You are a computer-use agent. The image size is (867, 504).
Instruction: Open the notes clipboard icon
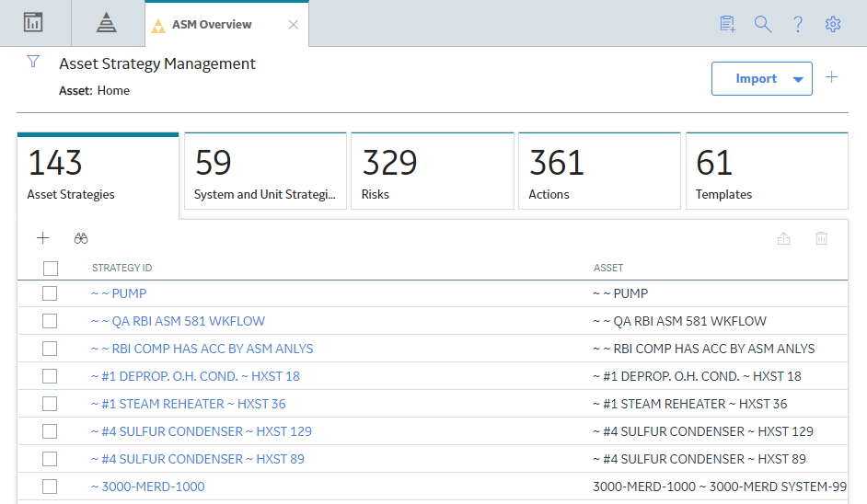[x=728, y=24]
